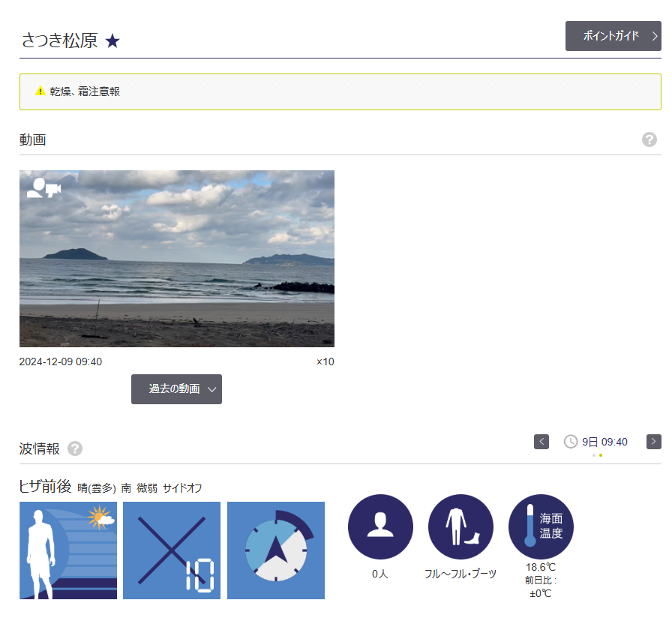The image size is (672, 621).
Task: Select the first pagination dot under time
Action: pyautogui.click(x=593, y=455)
